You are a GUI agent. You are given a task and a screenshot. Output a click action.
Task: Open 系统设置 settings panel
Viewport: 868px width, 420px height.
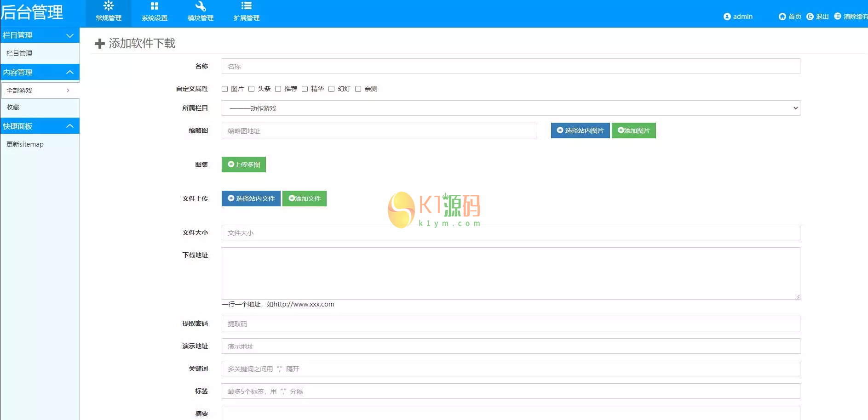click(154, 12)
